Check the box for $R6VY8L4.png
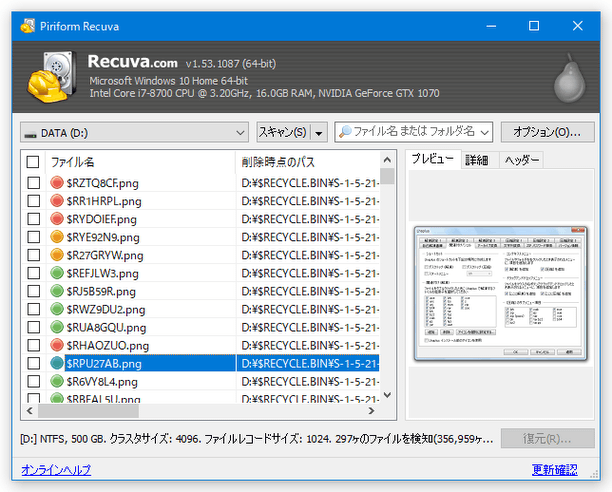Viewport: 612px width, 492px height. tap(34, 381)
